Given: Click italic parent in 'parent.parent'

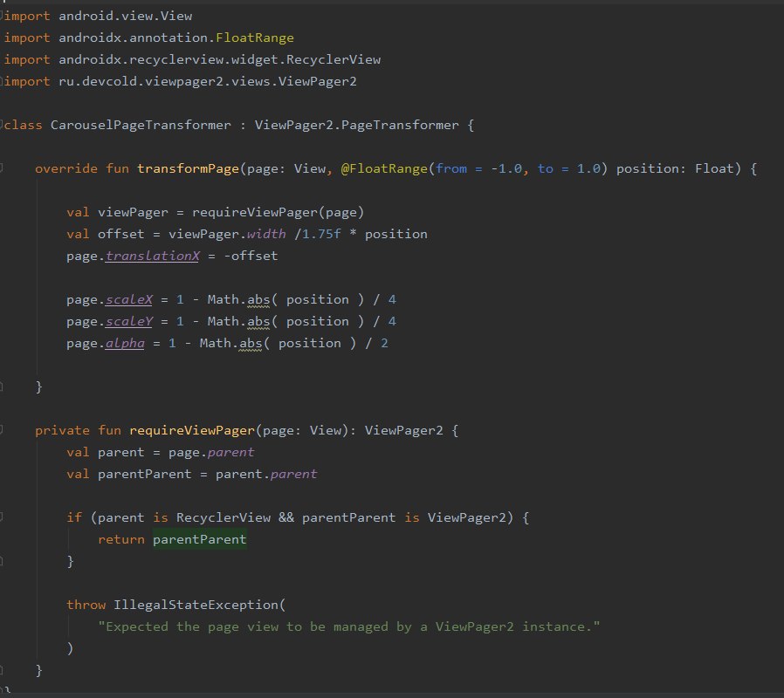Looking at the screenshot, I should click(293, 474).
